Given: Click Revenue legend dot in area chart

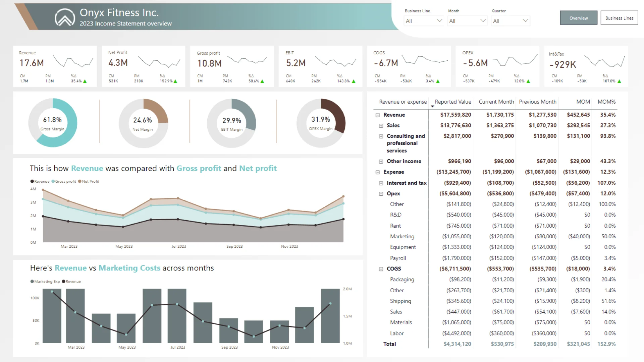Looking at the screenshot, I should click(x=32, y=181).
